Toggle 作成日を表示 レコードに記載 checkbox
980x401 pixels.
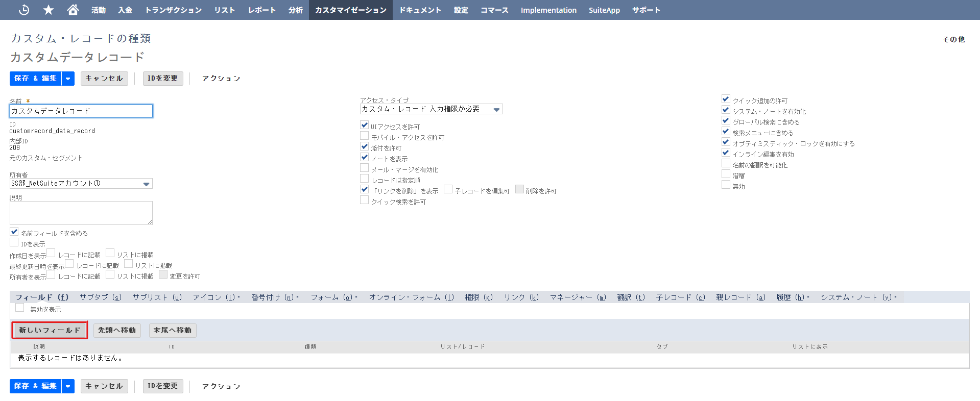(51, 253)
